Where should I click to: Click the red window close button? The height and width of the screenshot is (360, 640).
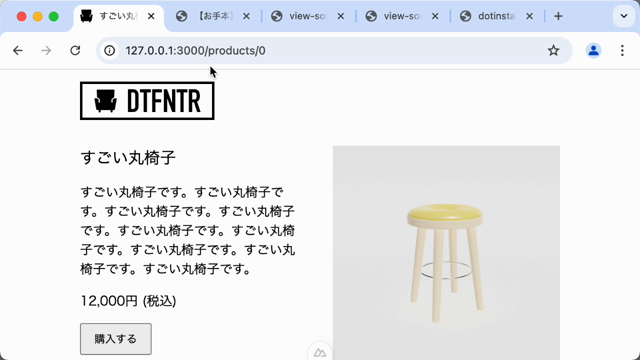pyautogui.click(x=21, y=16)
